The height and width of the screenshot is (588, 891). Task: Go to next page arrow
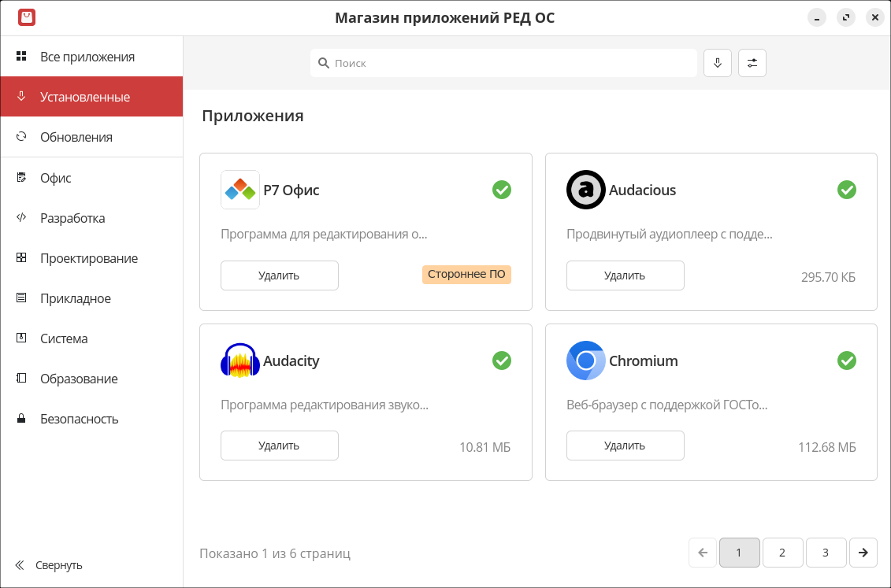pos(863,553)
